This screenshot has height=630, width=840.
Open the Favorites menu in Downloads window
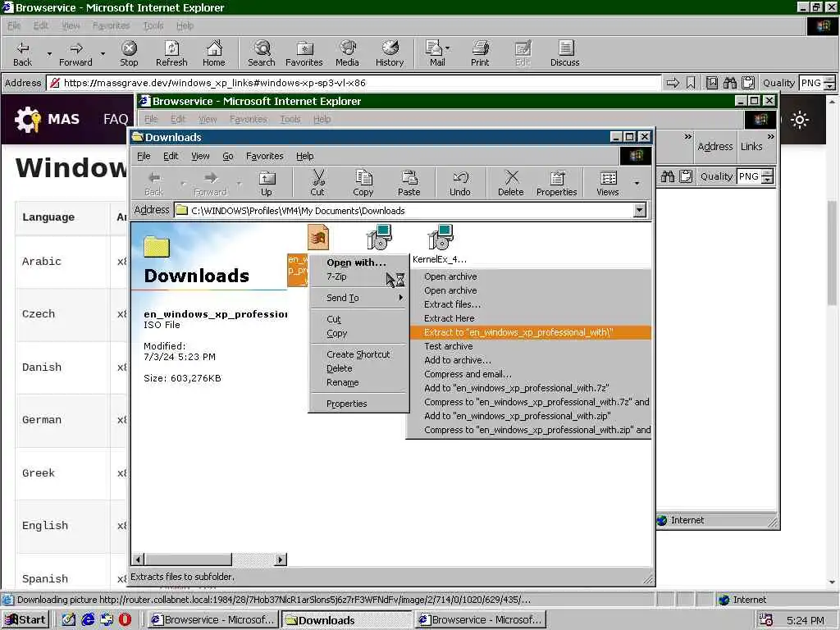[x=265, y=156]
